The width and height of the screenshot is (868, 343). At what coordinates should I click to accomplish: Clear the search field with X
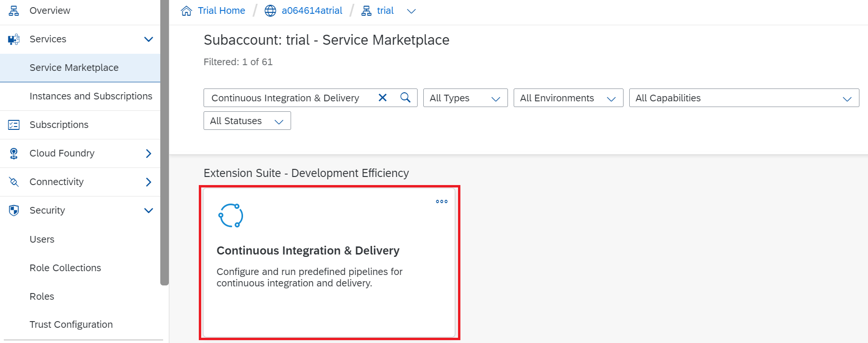(x=382, y=98)
